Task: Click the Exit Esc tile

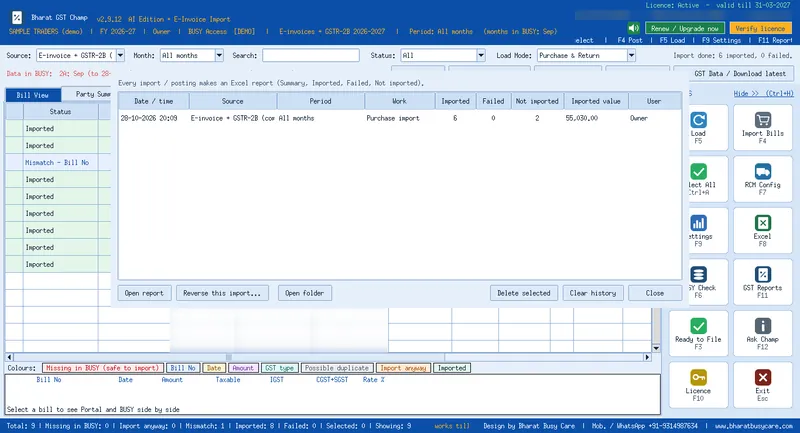Action: 762,385
